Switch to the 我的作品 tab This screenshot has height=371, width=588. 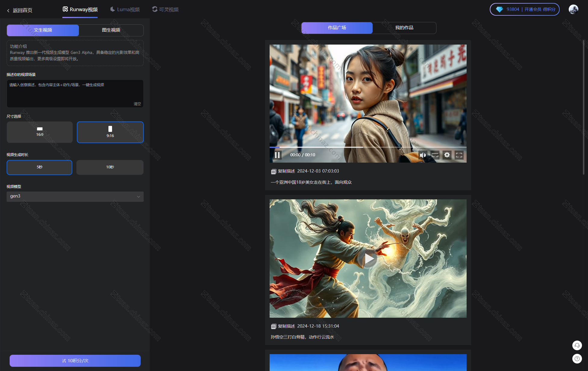tap(404, 28)
